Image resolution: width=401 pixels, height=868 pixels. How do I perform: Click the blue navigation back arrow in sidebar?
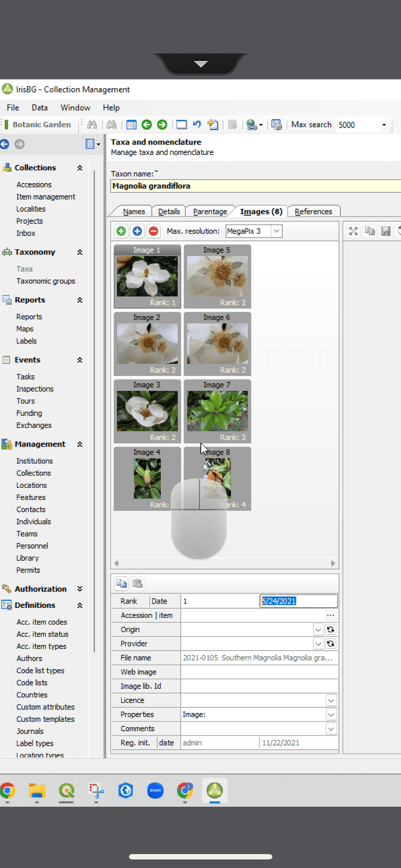(5, 144)
